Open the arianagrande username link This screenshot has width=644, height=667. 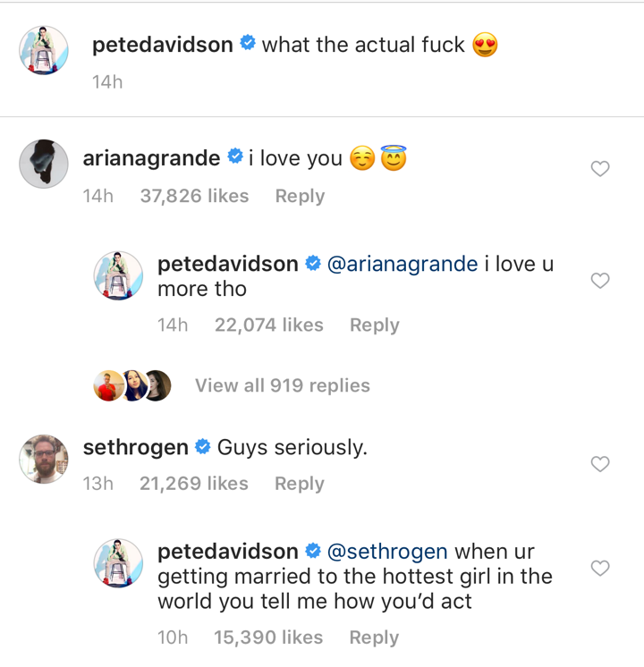pyautogui.click(x=151, y=158)
